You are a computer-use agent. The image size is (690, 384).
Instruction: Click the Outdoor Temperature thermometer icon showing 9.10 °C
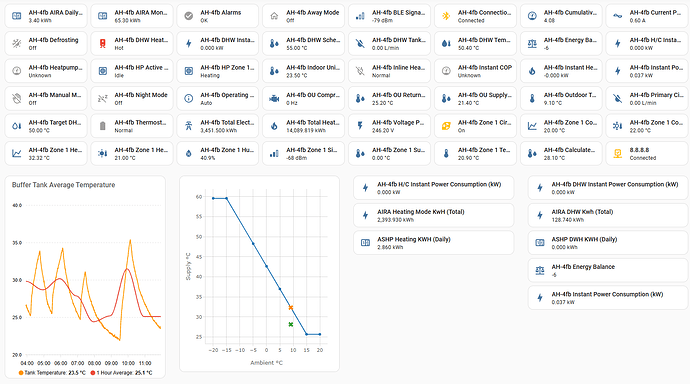(532, 98)
